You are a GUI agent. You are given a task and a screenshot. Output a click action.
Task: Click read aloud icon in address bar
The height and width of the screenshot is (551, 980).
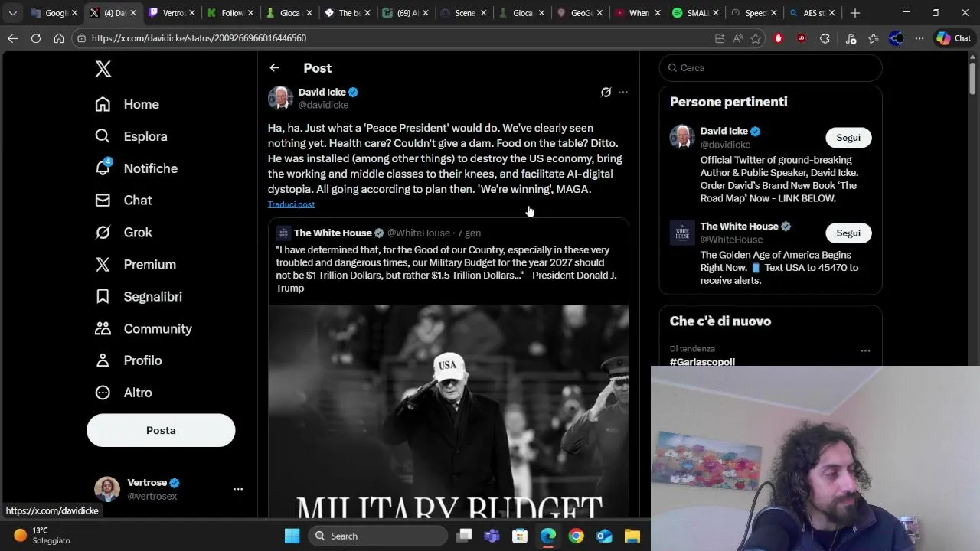[737, 38]
